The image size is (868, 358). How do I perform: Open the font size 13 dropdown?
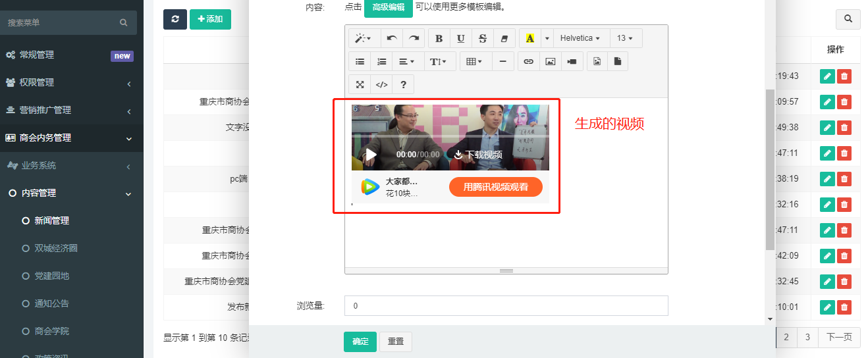(625, 38)
